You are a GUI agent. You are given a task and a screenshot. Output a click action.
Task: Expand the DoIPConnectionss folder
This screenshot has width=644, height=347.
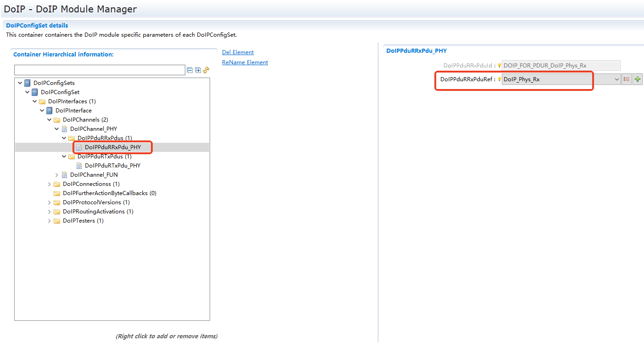point(50,184)
